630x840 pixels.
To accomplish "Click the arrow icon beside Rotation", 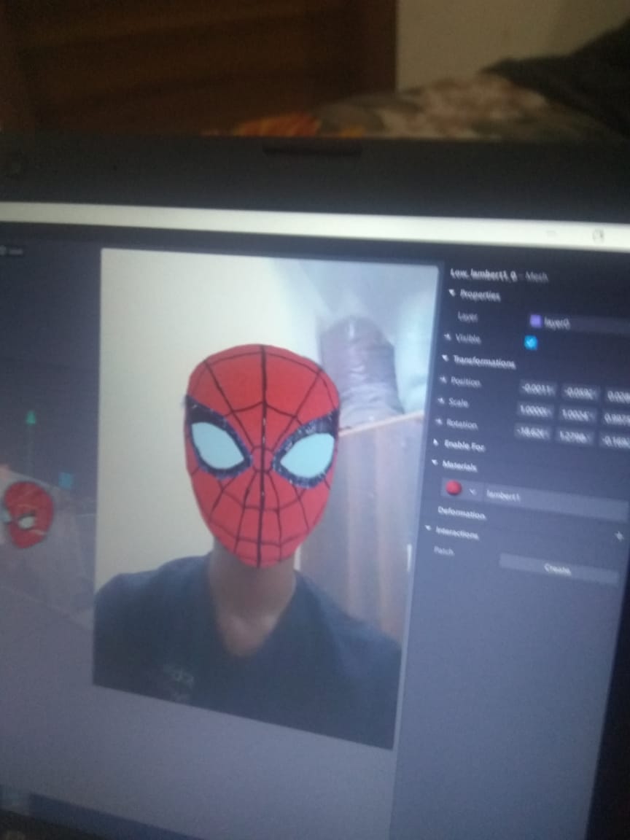I will 439,422.
